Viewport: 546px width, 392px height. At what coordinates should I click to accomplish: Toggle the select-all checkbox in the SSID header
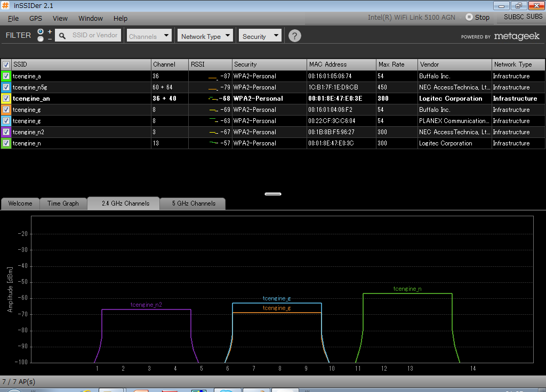6,64
